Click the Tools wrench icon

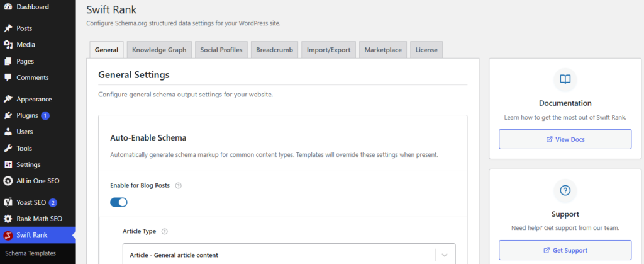click(x=8, y=149)
